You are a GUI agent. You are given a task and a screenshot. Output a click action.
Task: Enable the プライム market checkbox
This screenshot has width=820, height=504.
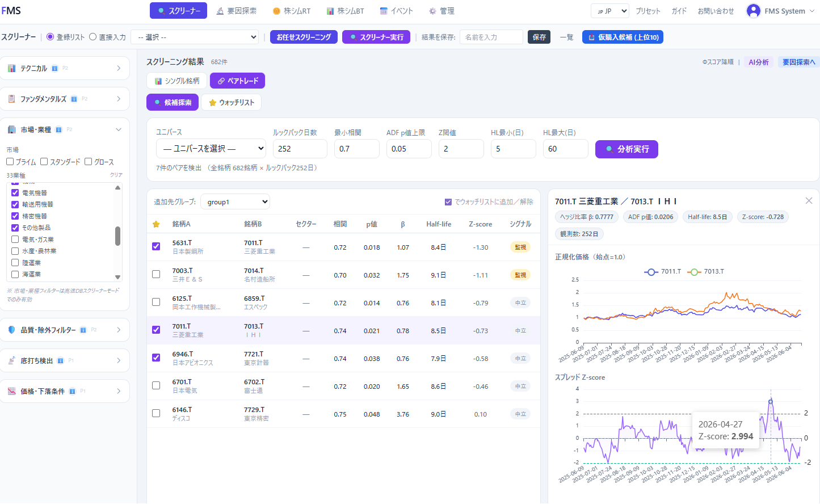[10, 162]
